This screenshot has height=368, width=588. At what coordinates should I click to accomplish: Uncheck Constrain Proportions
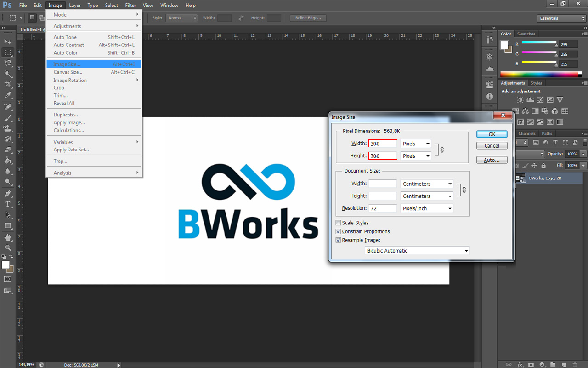click(x=339, y=232)
